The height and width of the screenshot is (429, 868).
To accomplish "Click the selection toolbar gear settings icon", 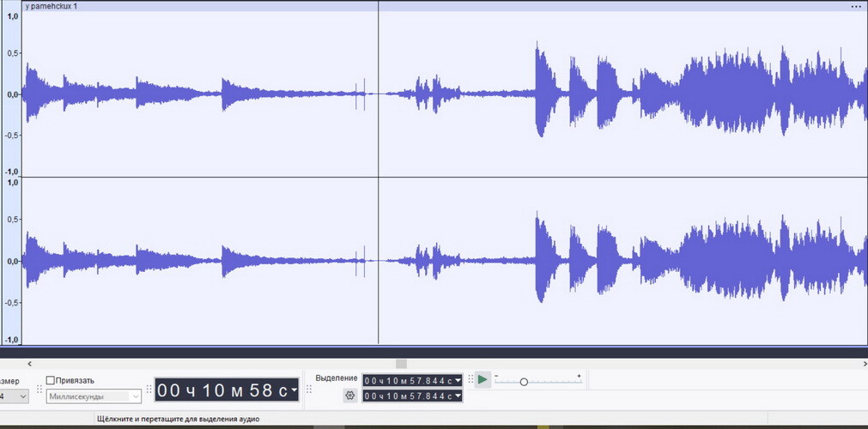I will (x=349, y=396).
